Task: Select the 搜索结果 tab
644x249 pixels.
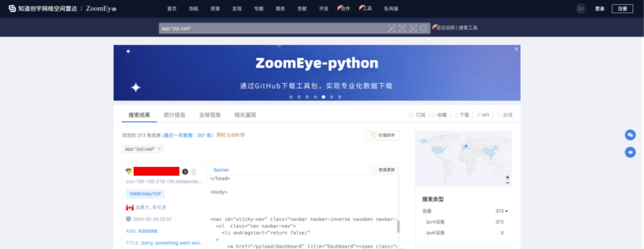Action: click(139, 115)
